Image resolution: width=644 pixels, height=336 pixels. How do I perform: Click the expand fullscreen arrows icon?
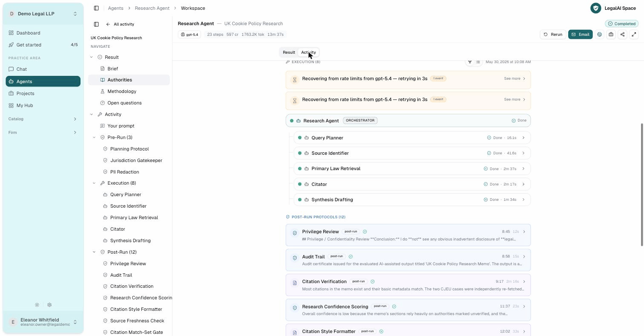point(634,35)
